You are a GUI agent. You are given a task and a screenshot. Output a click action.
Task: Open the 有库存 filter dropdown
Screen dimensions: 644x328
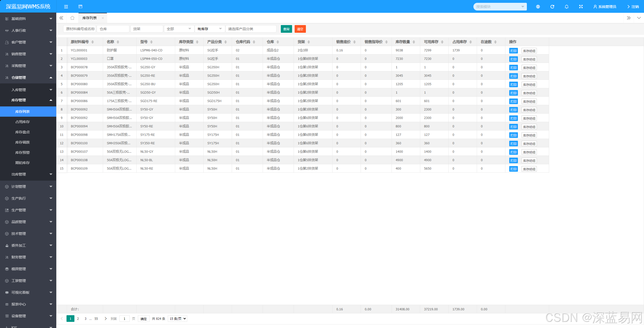pos(209,29)
